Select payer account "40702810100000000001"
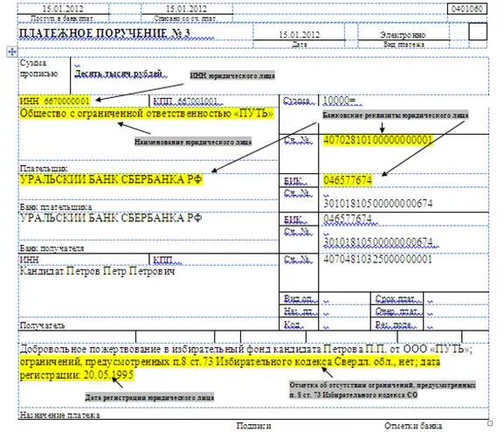The width and height of the screenshot is (504, 432). [x=378, y=140]
